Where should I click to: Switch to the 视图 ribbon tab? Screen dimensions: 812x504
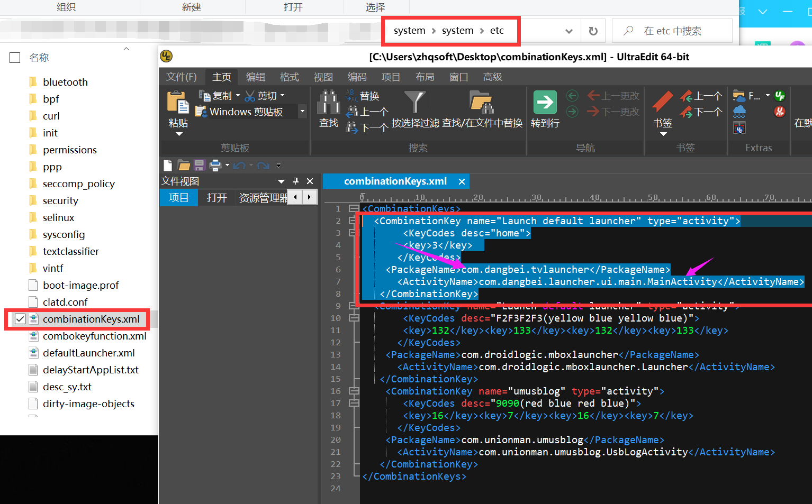(x=323, y=77)
